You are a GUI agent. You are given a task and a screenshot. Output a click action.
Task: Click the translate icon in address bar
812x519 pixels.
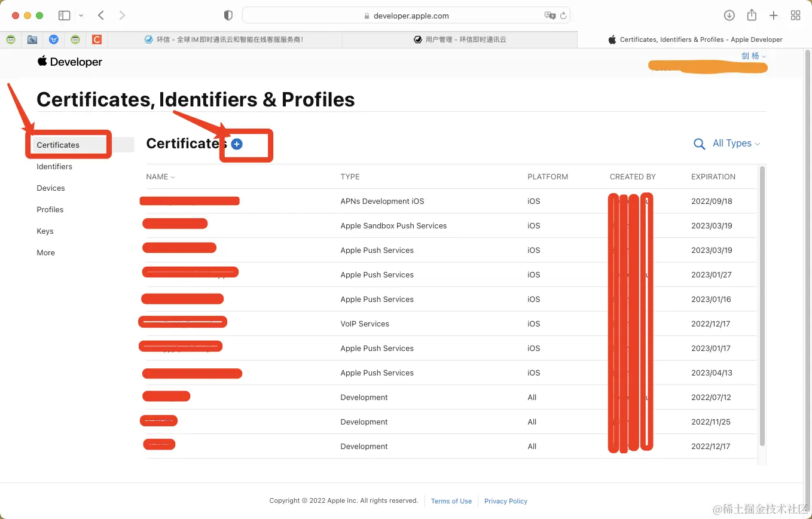tap(550, 16)
